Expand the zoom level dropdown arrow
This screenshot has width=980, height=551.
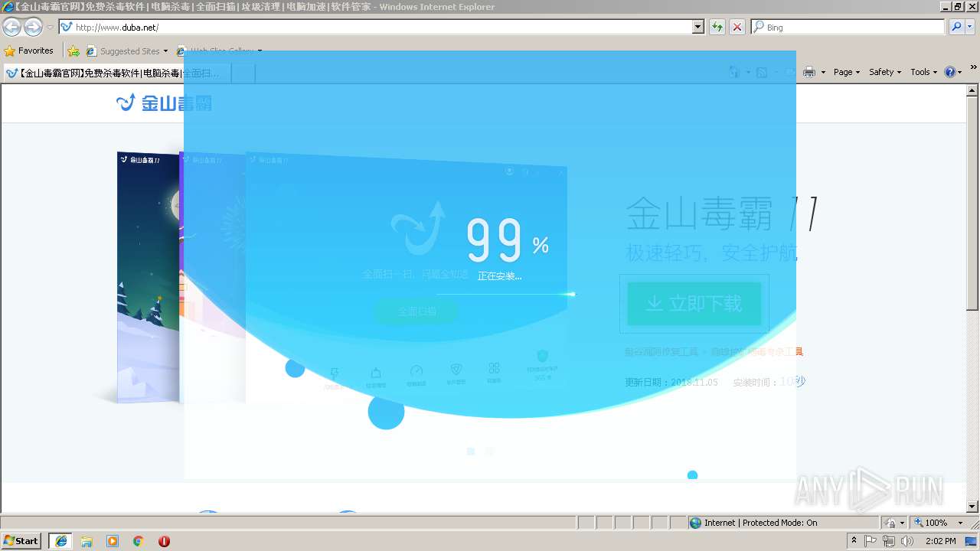click(961, 523)
